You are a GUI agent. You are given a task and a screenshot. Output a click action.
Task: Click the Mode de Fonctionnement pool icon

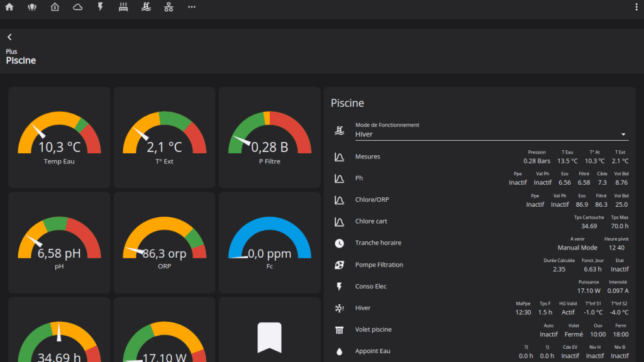(x=339, y=131)
